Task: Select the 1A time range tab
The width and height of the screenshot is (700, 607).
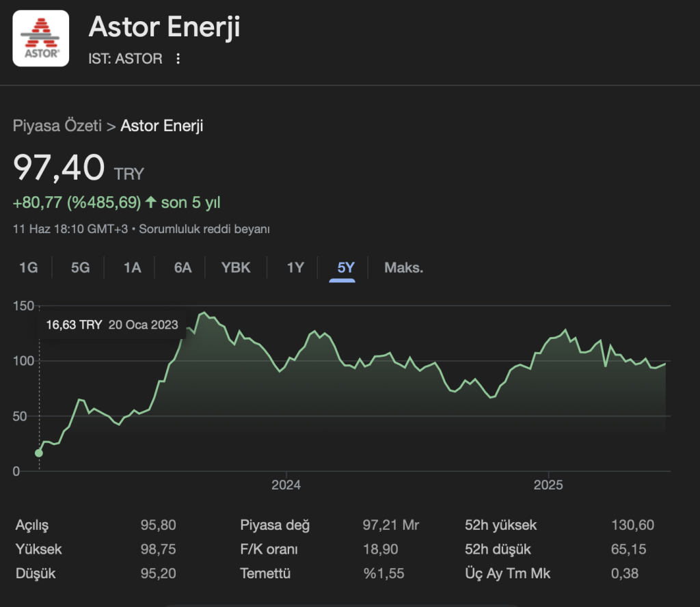Action: (x=132, y=267)
